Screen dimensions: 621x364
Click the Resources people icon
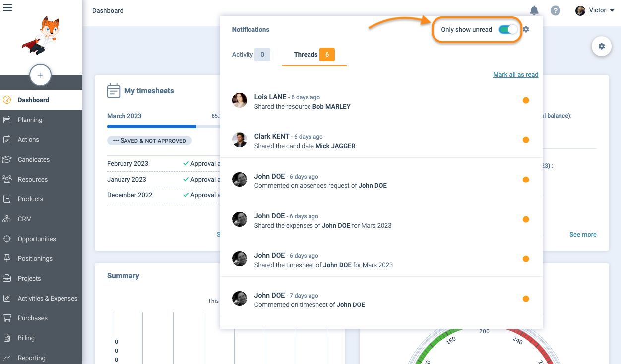click(7, 179)
